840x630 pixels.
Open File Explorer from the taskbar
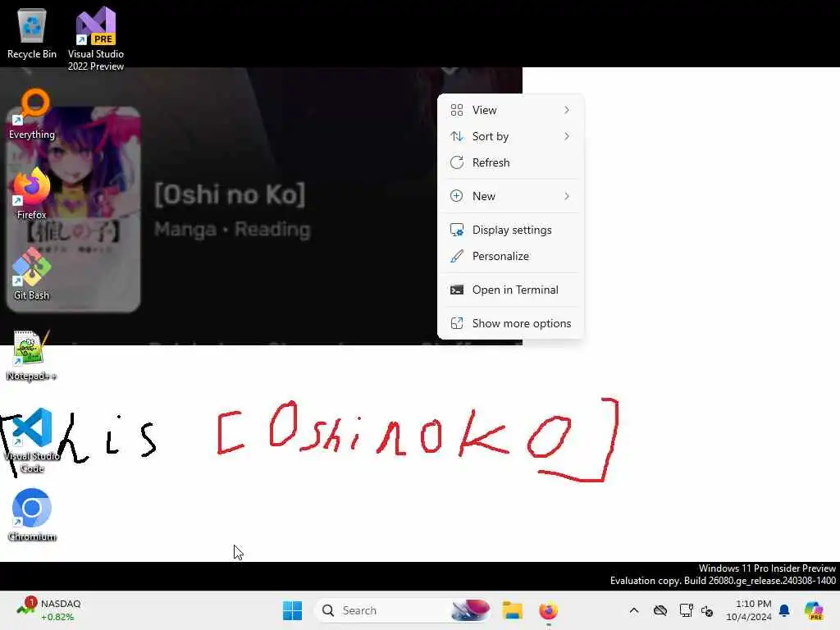(512, 610)
